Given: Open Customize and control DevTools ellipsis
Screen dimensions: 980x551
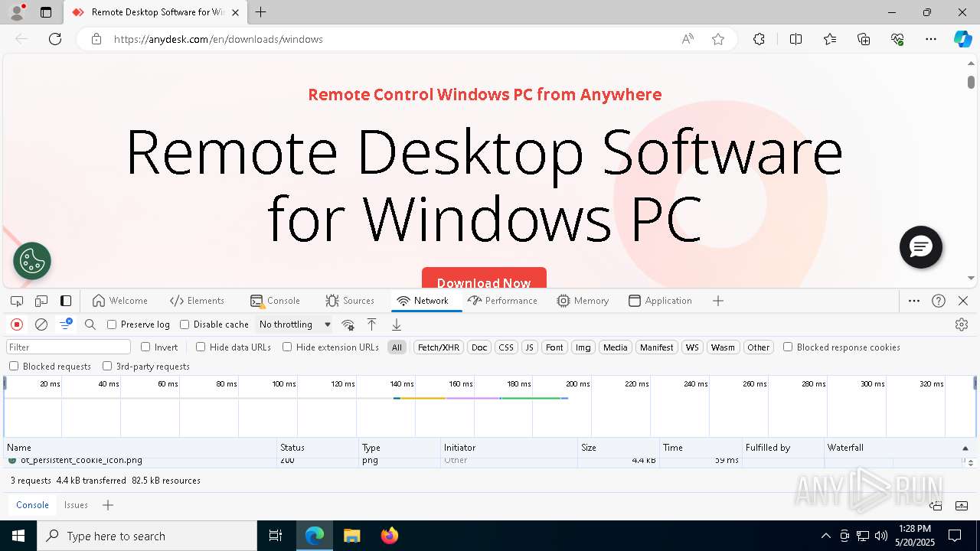Looking at the screenshot, I should (914, 301).
